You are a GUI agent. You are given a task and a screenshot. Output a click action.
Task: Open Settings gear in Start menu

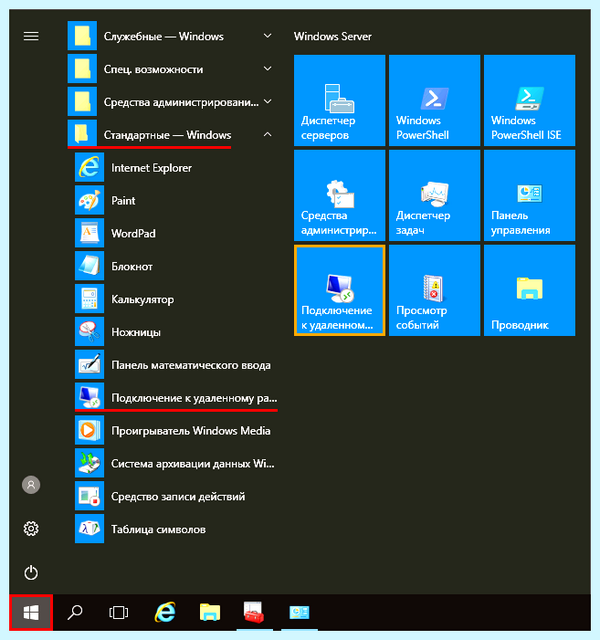coord(31,529)
